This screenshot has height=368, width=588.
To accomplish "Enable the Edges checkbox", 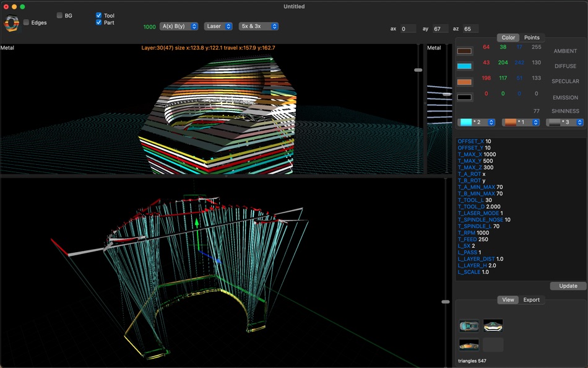I will pyautogui.click(x=26, y=22).
